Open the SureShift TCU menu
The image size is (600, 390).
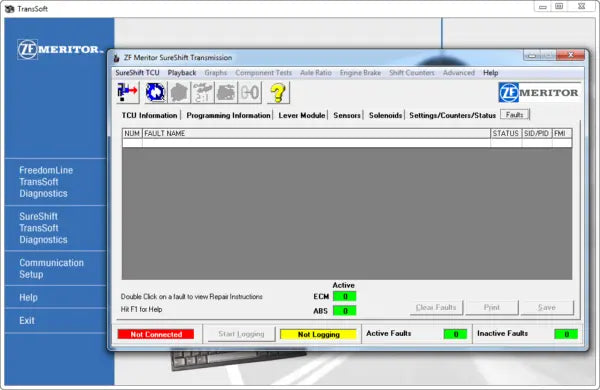(137, 73)
